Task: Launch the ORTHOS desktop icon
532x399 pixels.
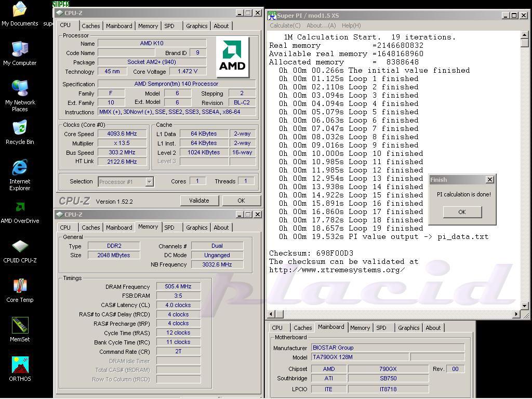Action: pos(20,369)
